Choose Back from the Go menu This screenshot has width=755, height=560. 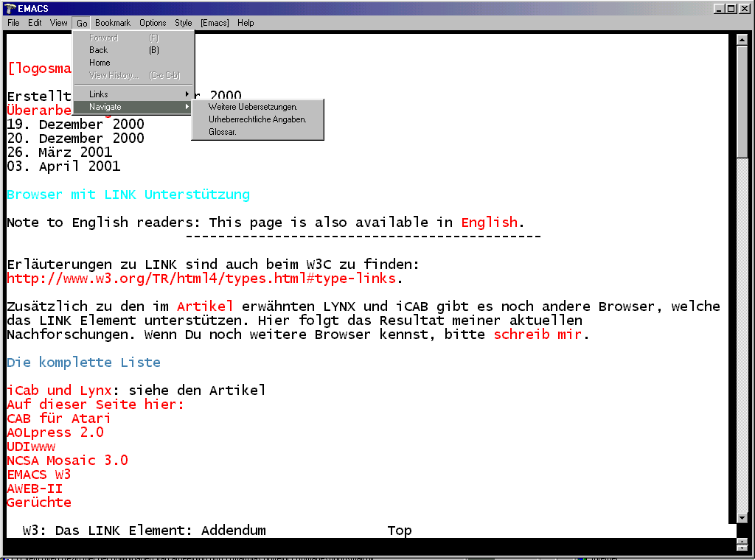point(99,50)
